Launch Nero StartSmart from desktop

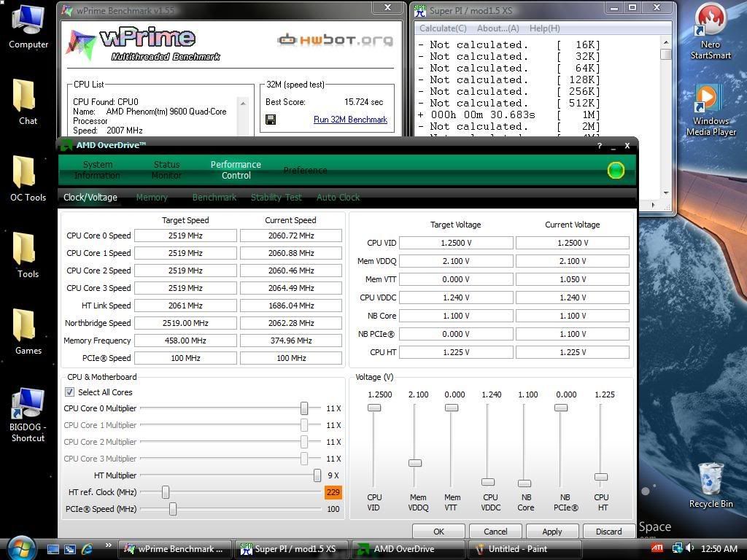point(711,31)
